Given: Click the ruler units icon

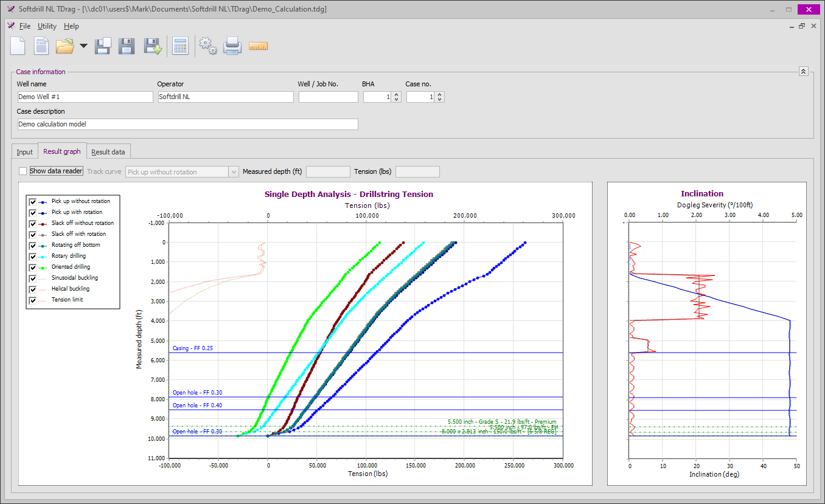Looking at the screenshot, I should (259, 46).
